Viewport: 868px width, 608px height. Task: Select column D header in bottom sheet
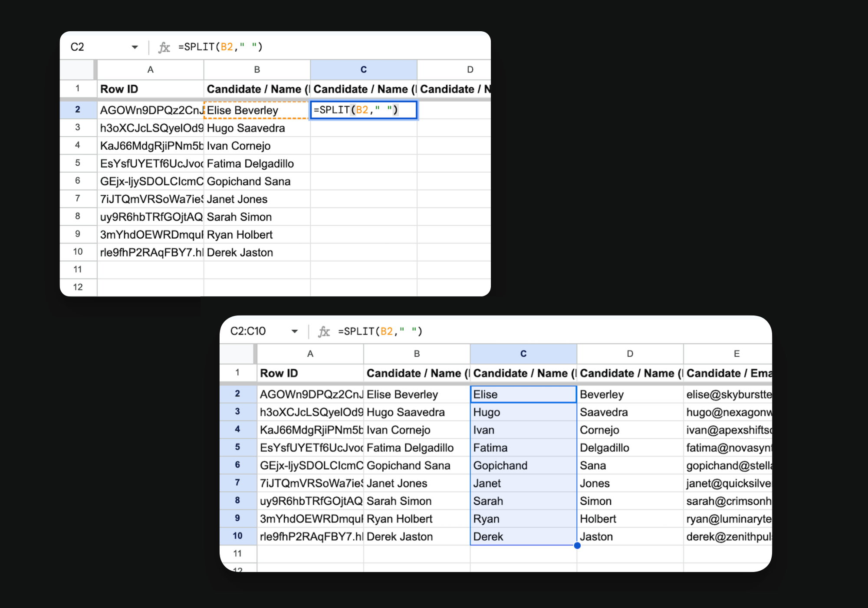(x=630, y=354)
